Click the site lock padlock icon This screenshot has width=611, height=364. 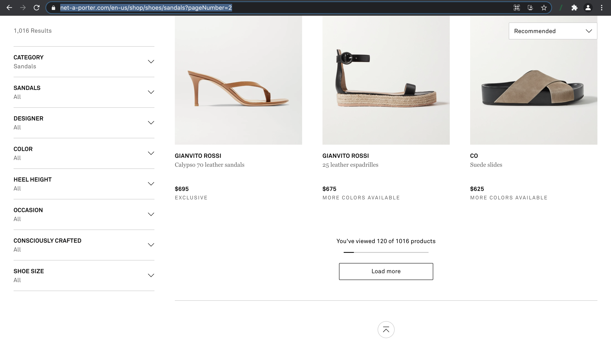coord(53,8)
